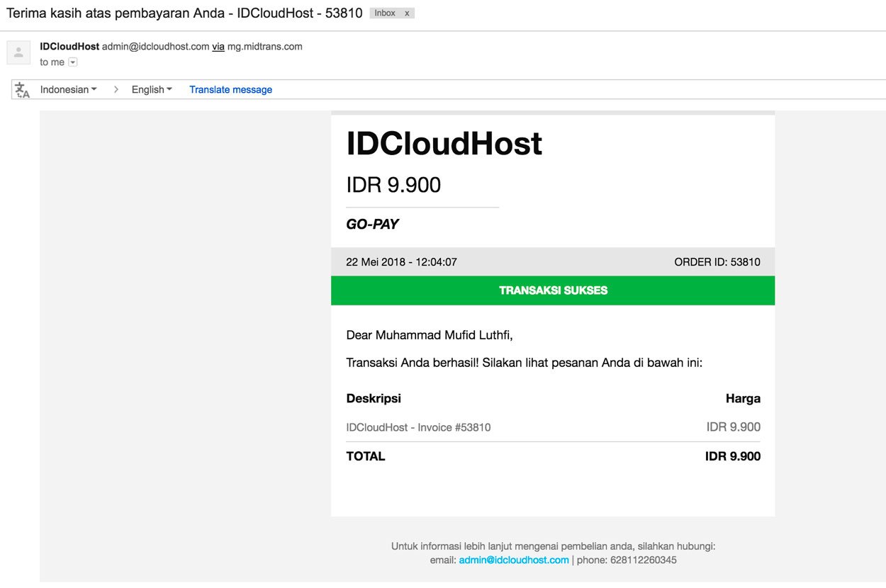Viewport: 886px width, 588px height.
Task: Click the translate languages icon
Action: [x=21, y=89]
